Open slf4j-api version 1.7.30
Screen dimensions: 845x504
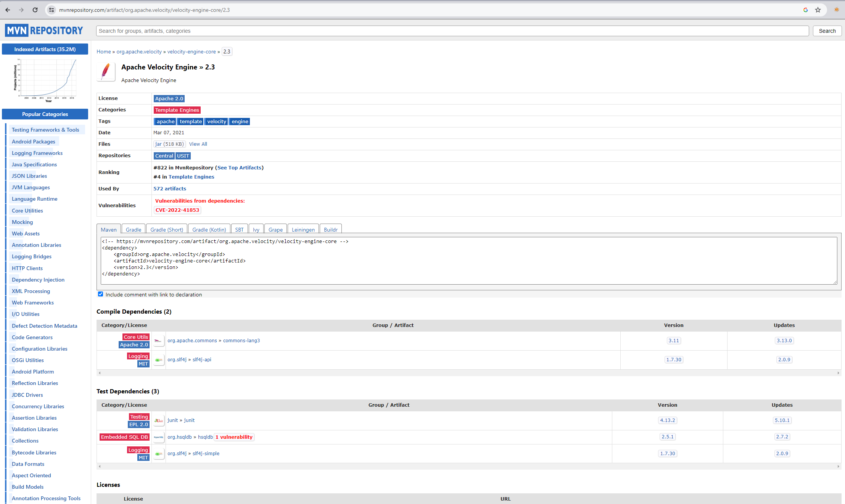(674, 359)
